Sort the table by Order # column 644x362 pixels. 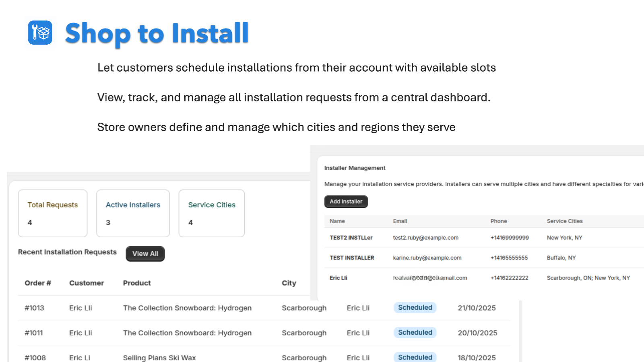point(37,283)
